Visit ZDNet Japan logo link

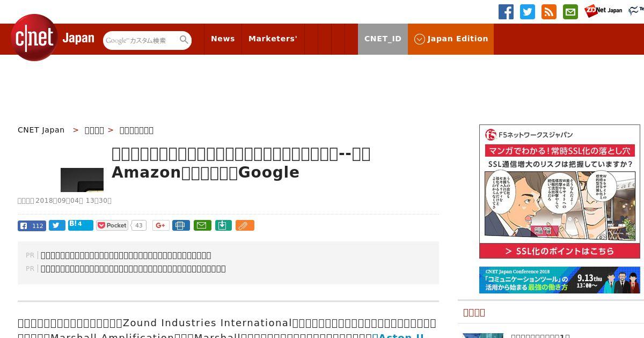pos(604,11)
